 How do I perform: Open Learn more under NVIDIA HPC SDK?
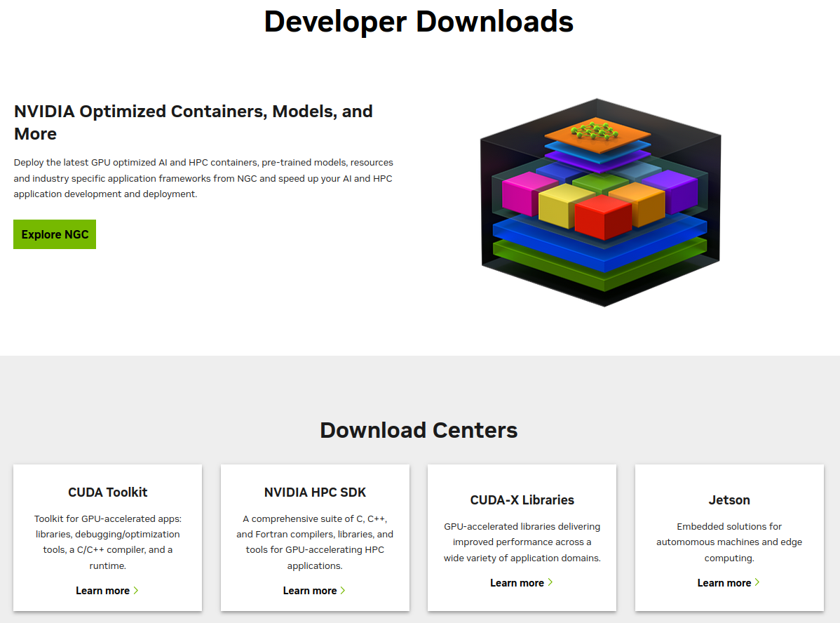click(309, 591)
